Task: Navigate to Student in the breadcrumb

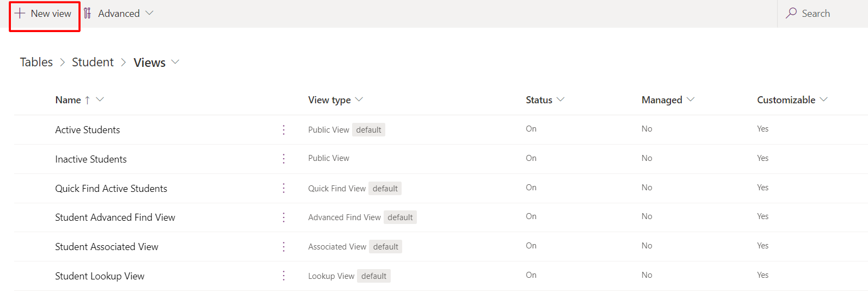Action: (x=93, y=63)
